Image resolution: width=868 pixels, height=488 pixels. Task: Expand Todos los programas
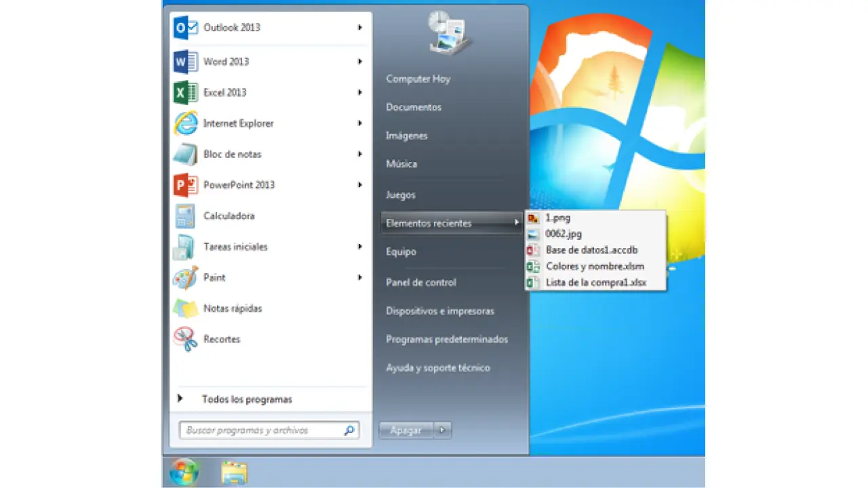click(x=247, y=399)
